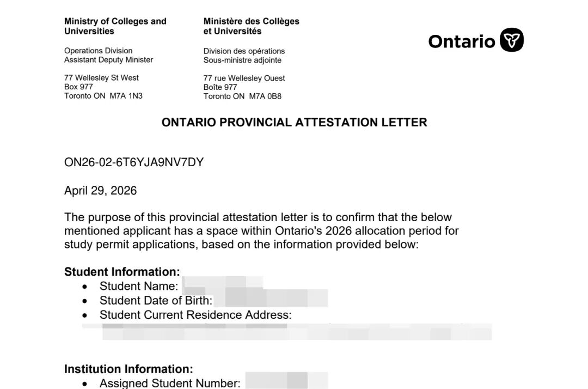Click the date April 29, 2026

click(x=101, y=191)
